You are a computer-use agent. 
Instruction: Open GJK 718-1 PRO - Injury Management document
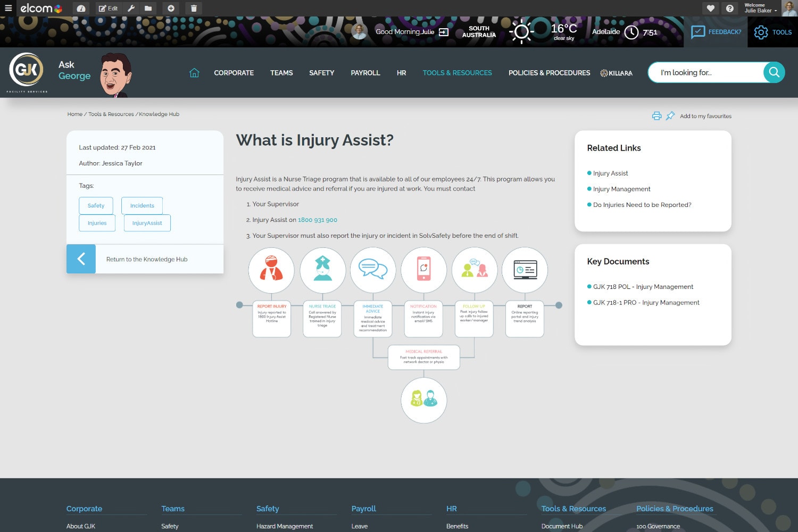[x=646, y=303]
